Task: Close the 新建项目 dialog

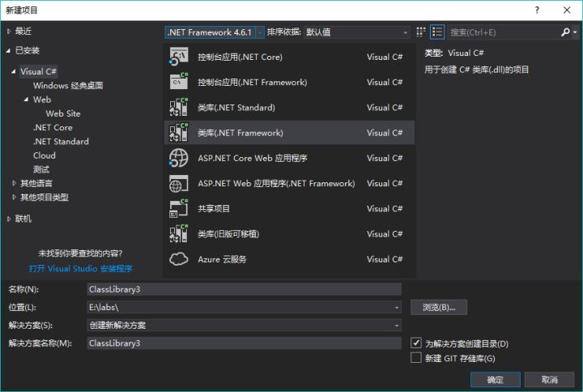Action: click(567, 10)
